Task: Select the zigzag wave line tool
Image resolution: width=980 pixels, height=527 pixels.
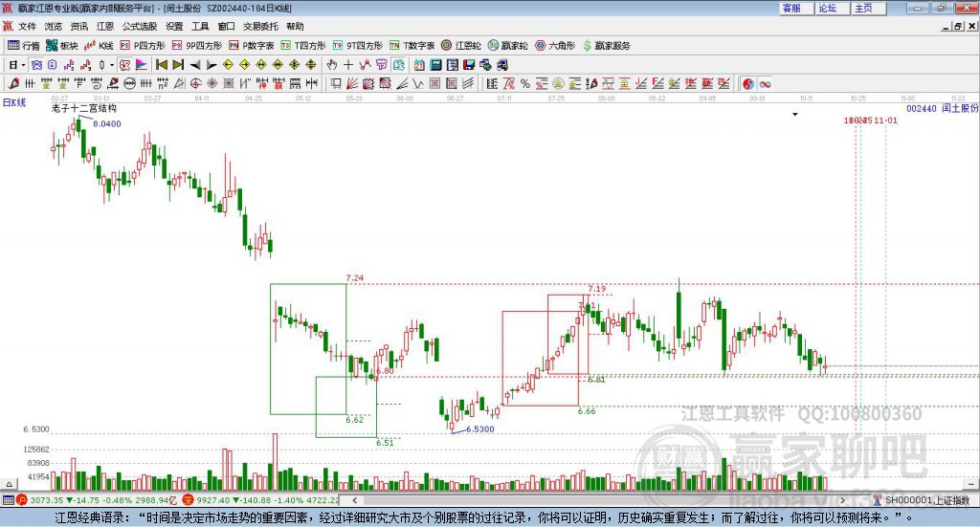Action: [x=418, y=83]
